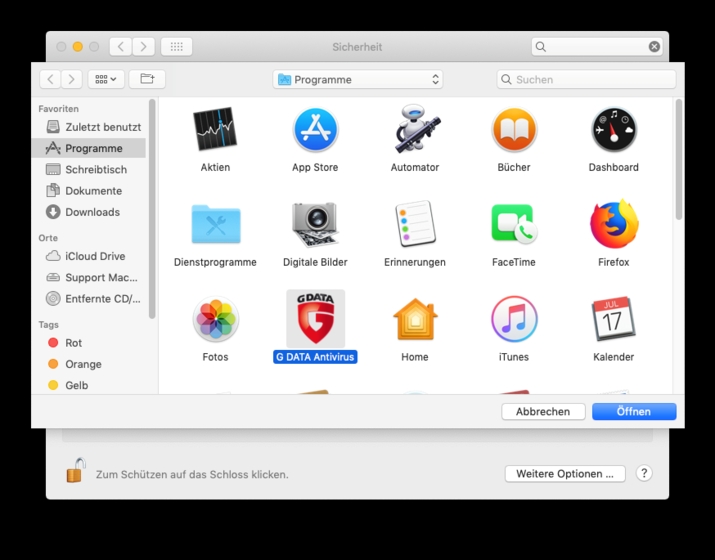Click the G DATA Antivirus label
The width and height of the screenshot is (715, 560).
(315, 357)
